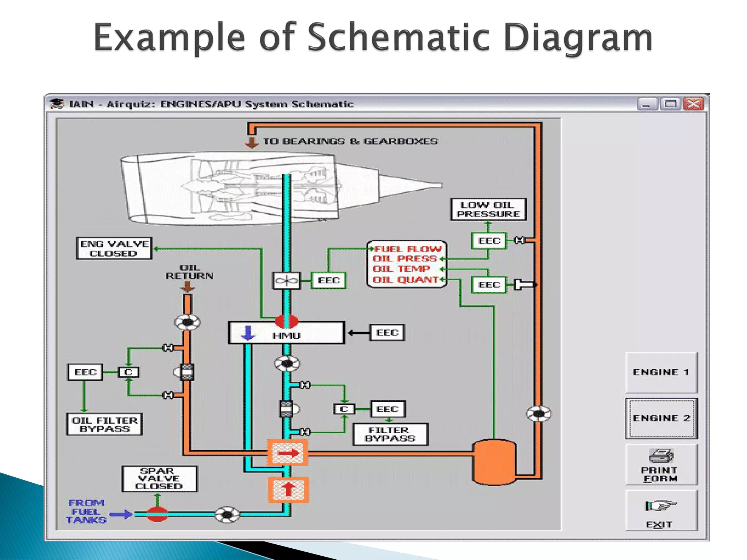This screenshot has height=560, width=747.
Task: Click the Airquiz graduation cap title icon
Action: 57,104
